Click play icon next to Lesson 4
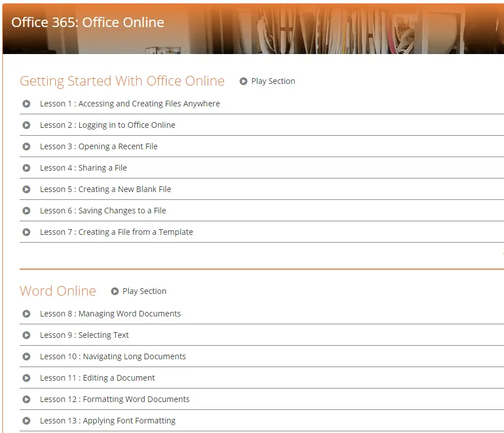Viewport: 504px width, 433px height. click(26, 168)
